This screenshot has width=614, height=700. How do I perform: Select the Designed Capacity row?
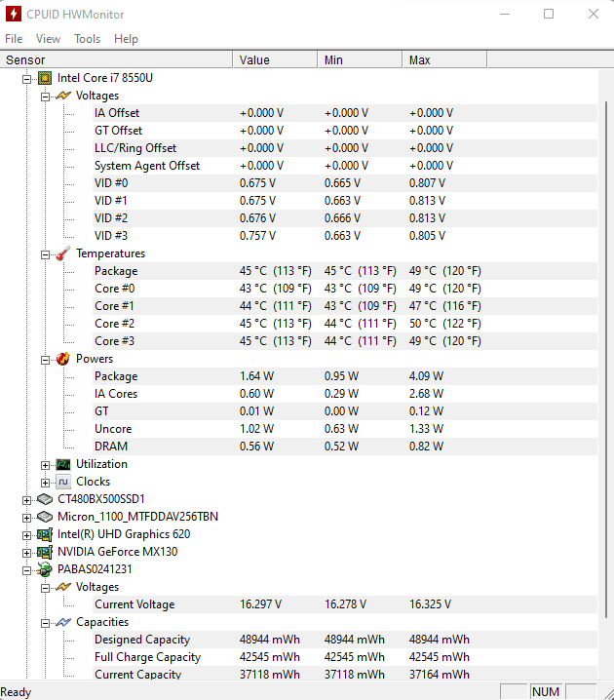344,640
